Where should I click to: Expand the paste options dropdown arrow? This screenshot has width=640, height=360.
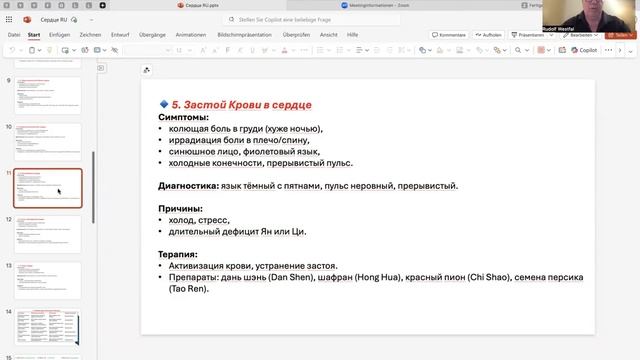click(40, 50)
